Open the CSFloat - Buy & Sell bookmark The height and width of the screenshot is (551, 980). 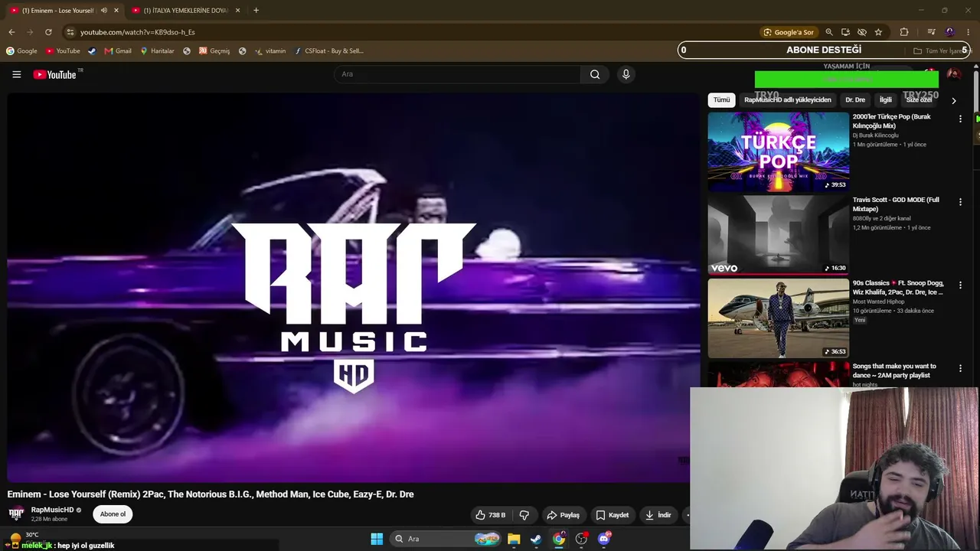(328, 51)
